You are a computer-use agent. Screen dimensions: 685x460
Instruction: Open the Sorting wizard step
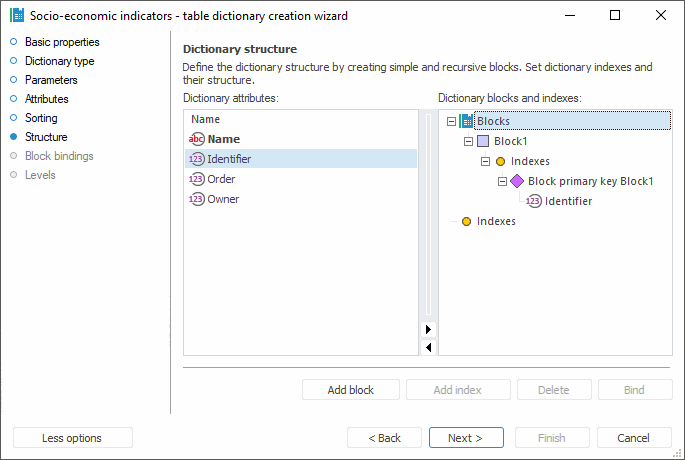click(x=41, y=118)
